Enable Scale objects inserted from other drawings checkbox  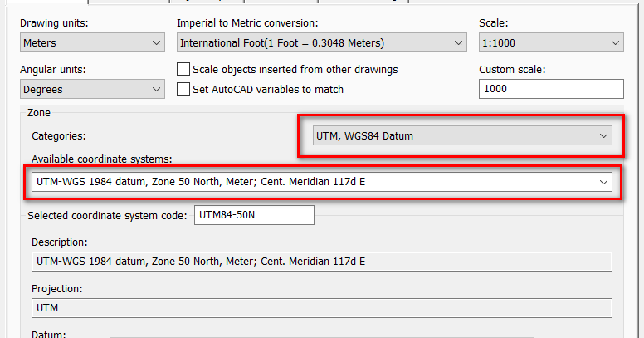pos(184,70)
